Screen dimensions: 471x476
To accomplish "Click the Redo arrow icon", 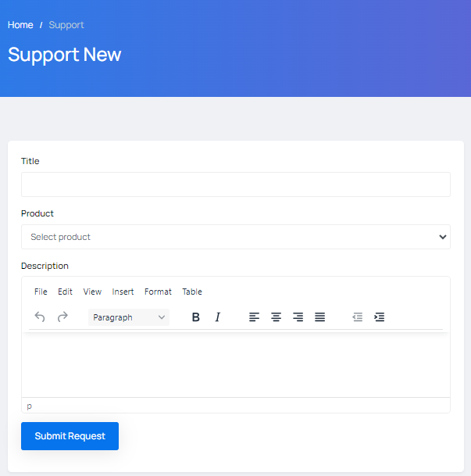I will click(62, 317).
